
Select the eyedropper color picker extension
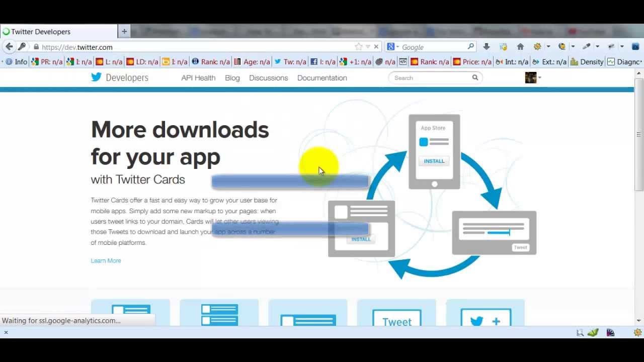click(x=586, y=47)
